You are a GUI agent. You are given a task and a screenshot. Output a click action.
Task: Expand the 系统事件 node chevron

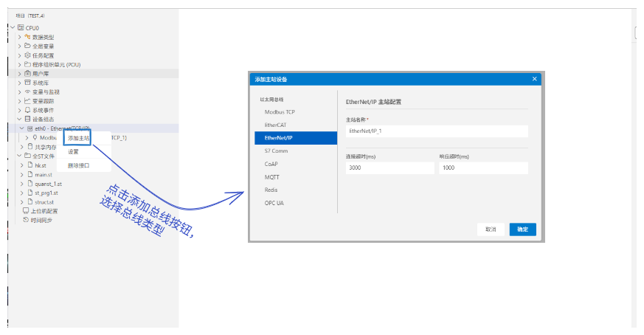(x=19, y=110)
